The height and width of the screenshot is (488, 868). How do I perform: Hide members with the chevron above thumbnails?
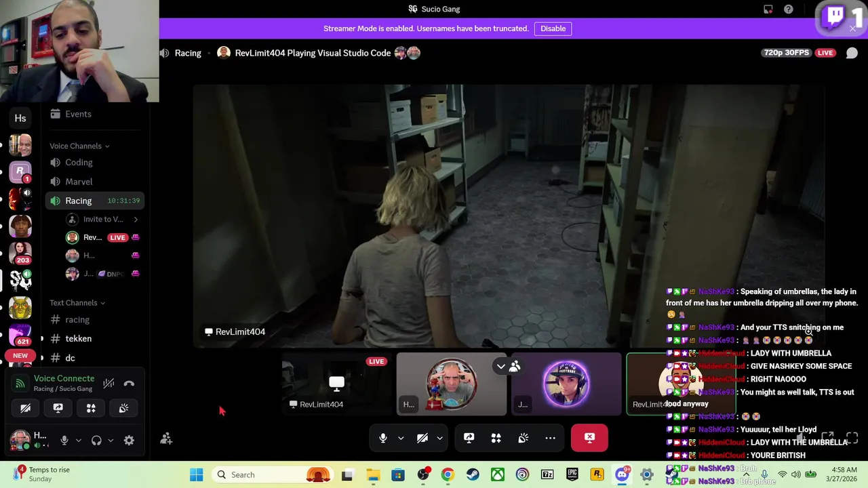coord(500,366)
